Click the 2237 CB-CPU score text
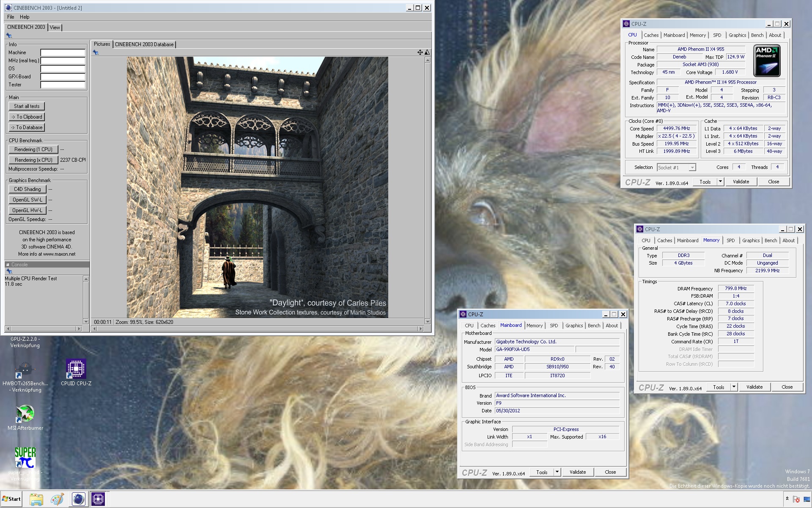 point(73,160)
